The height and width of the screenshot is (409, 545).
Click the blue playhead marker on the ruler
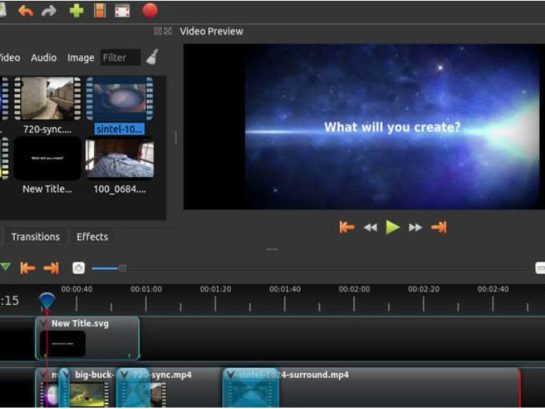pos(47,301)
